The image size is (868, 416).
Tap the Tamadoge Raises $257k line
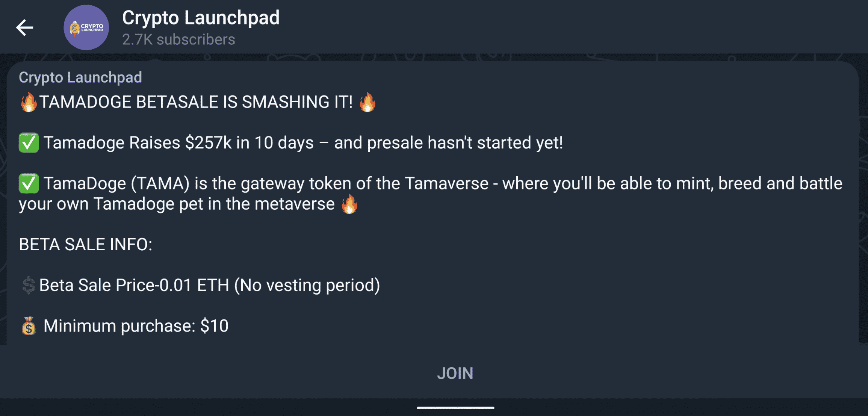point(303,143)
